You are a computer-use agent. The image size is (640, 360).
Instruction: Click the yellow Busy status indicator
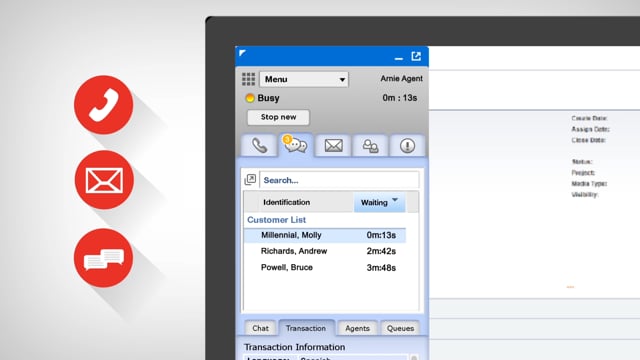click(250, 98)
